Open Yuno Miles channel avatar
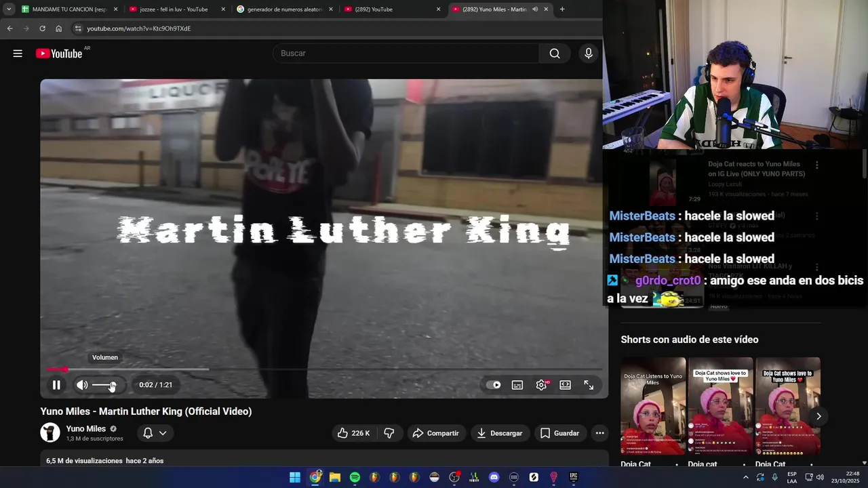 click(x=50, y=432)
